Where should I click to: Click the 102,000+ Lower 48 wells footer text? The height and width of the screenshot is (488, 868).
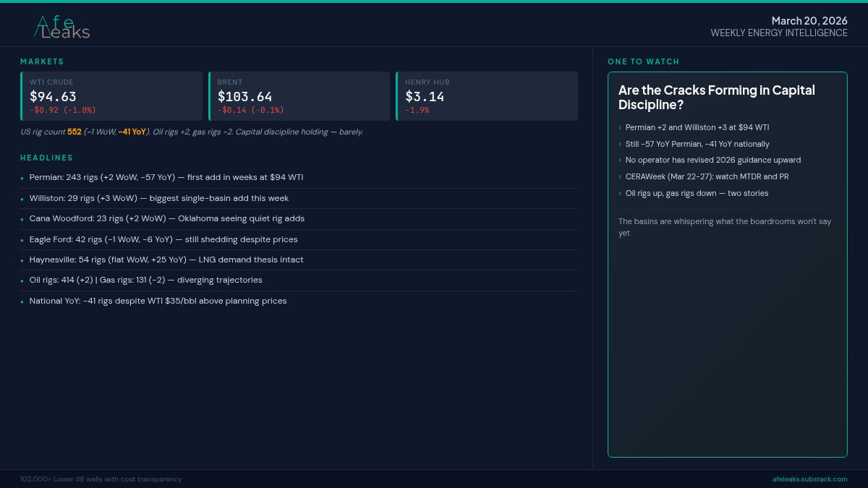[101, 479]
